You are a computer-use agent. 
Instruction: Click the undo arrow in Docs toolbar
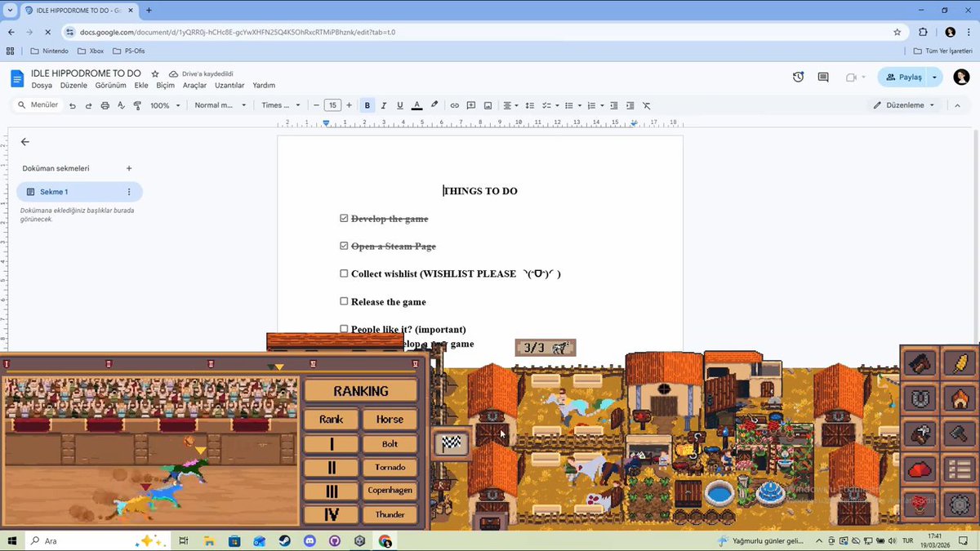coord(73,105)
